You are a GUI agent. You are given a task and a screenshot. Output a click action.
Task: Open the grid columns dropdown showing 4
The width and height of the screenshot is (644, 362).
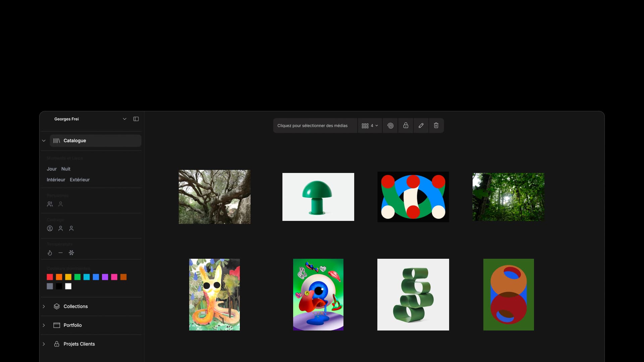point(370,126)
